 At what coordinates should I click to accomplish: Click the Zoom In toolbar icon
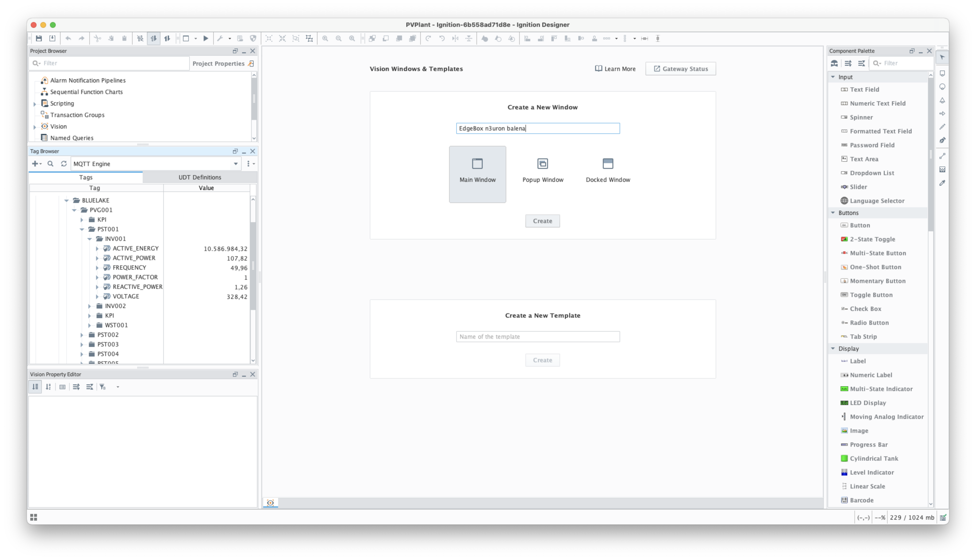pyautogui.click(x=325, y=38)
